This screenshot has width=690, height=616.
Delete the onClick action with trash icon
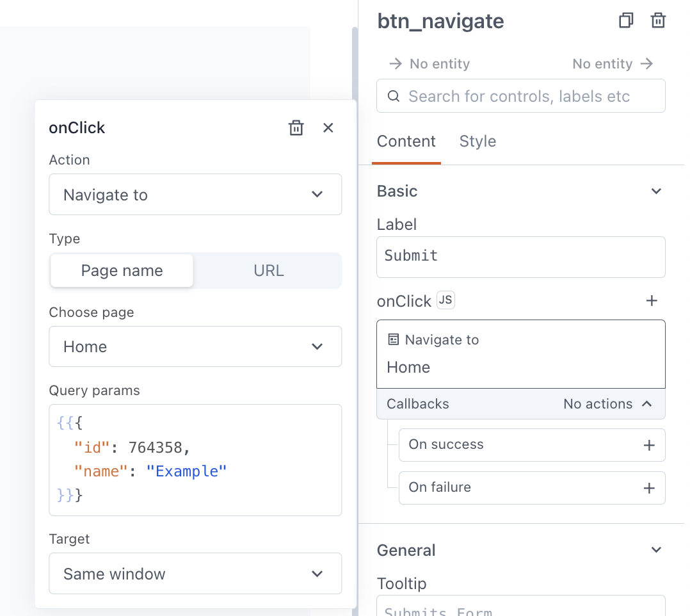[296, 128]
